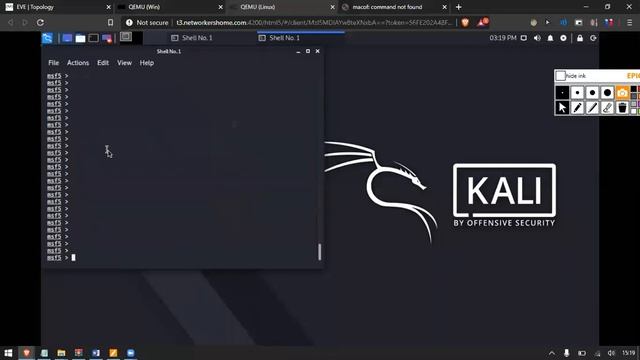Switch to the QEMU (Win) browser tab
The width and height of the screenshot is (640, 360).
tap(169, 7)
